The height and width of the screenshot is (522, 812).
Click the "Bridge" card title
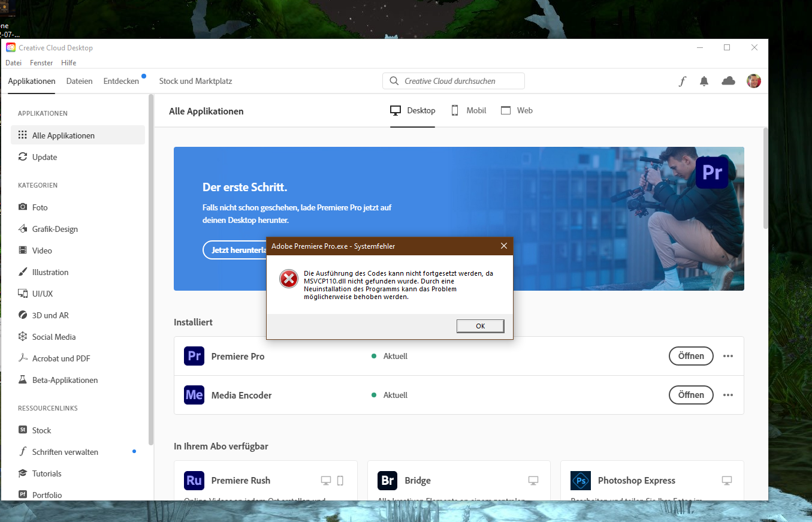418,481
